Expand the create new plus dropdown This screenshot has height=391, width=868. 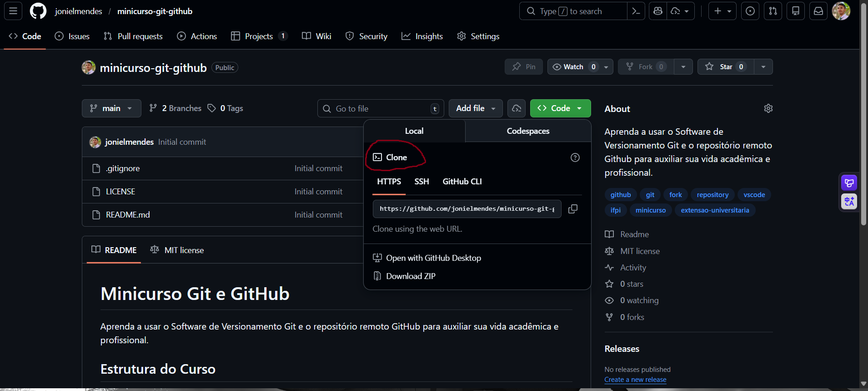[x=722, y=11]
